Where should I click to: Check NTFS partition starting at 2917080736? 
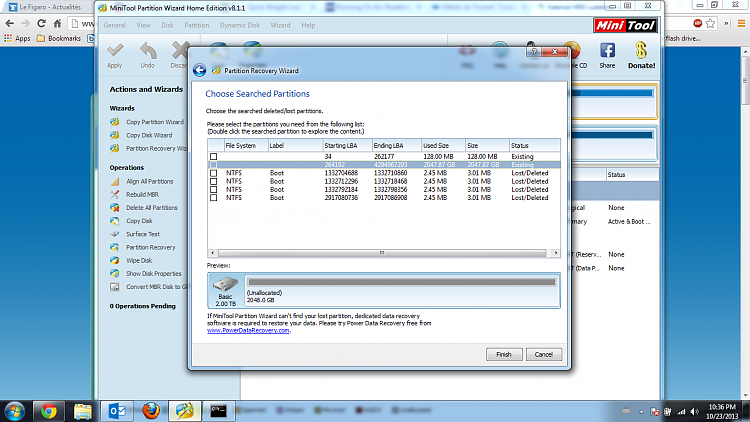tap(213, 198)
